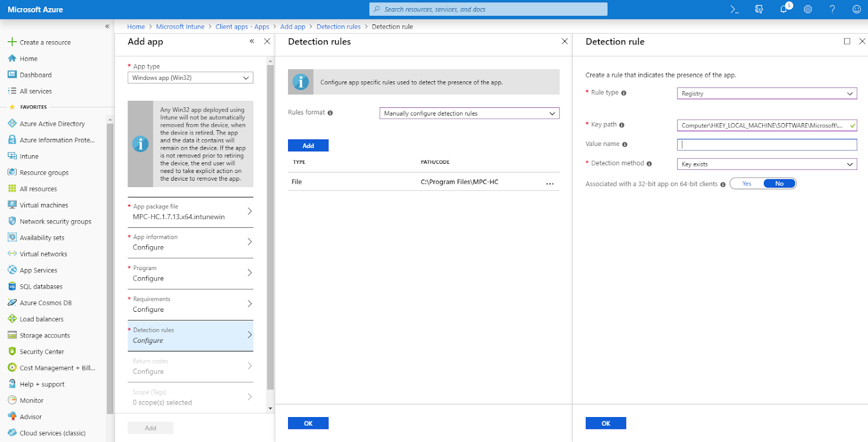Open App Services from the sidebar
The height and width of the screenshot is (442, 868).
tap(39, 270)
